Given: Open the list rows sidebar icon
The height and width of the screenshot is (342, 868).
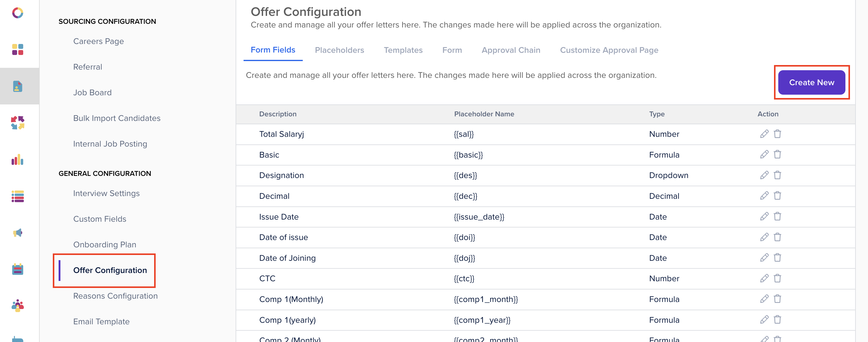Looking at the screenshot, I should coord(17,196).
